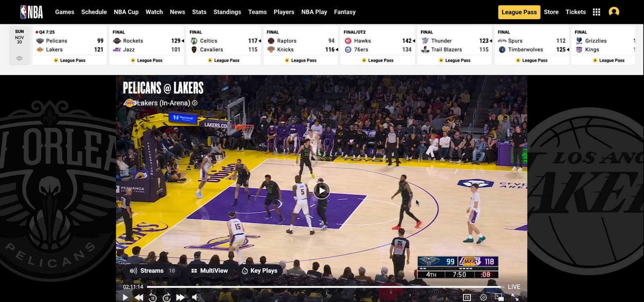Screen dimensions: 644x302
Task: Play the video from control bar
Action: point(125,297)
